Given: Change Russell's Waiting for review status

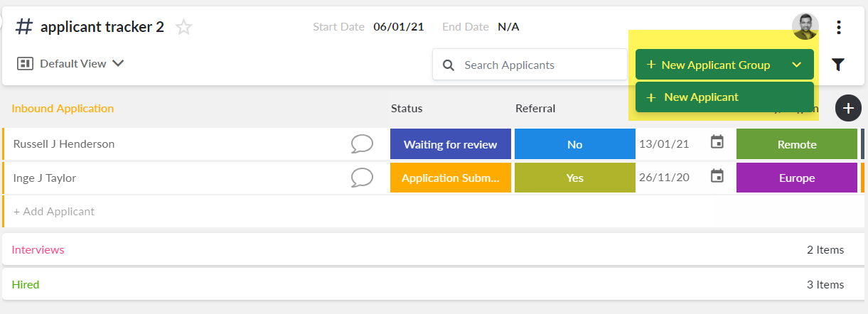Looking at the screenshot, I should (451, 144).
